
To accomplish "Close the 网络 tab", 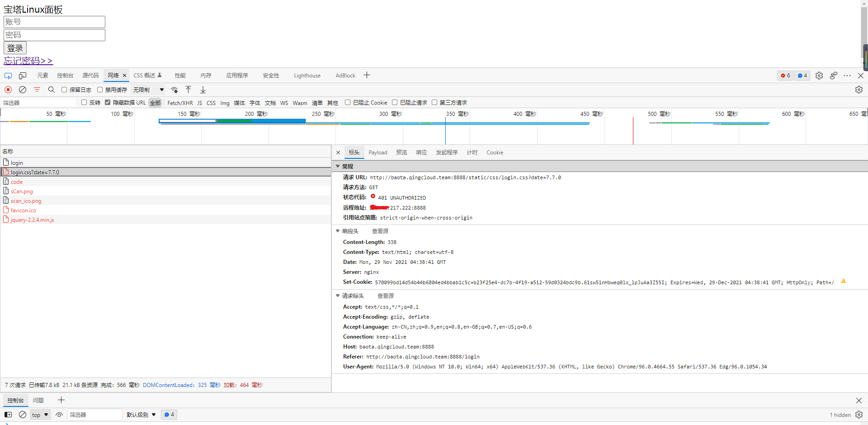I will point(124,76).
